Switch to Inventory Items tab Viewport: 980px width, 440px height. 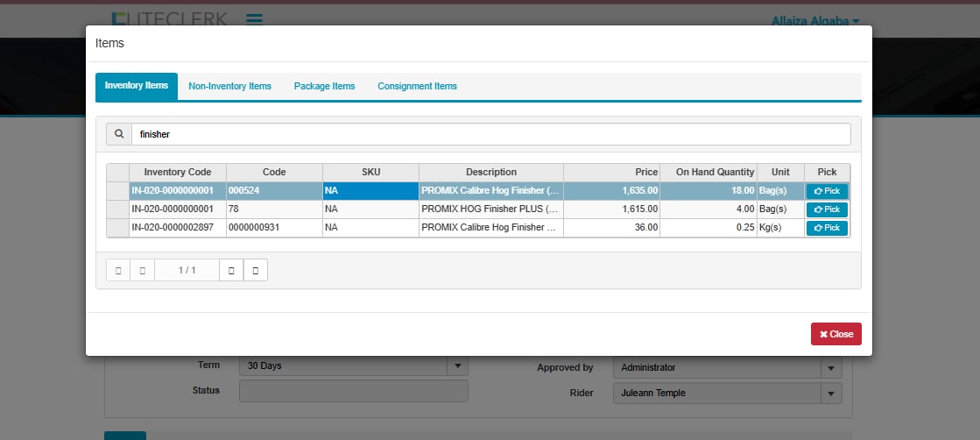pos(137,86)
